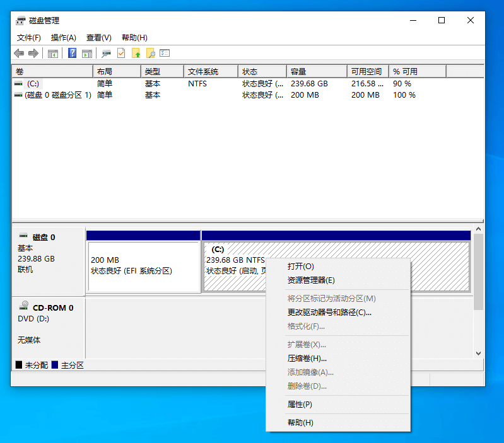This screenshot has width=504, height=443.
Task: Click the list settings toolbar icon
Action: (x=165, y=53)
